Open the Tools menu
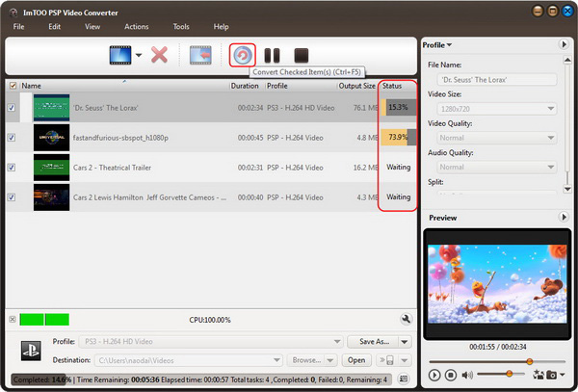This screenshot has height=392, width=578. pos(181,27)
